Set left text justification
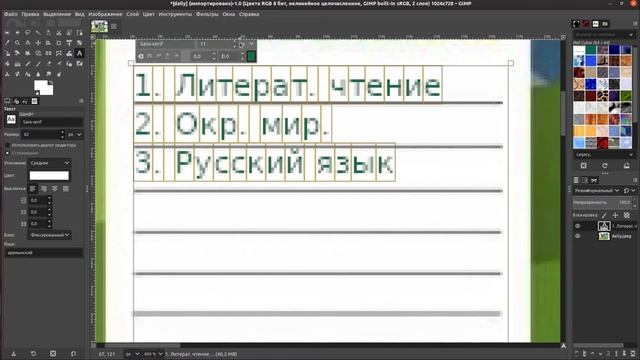Viewport: 640px width, 360px height. coord(33,189)
